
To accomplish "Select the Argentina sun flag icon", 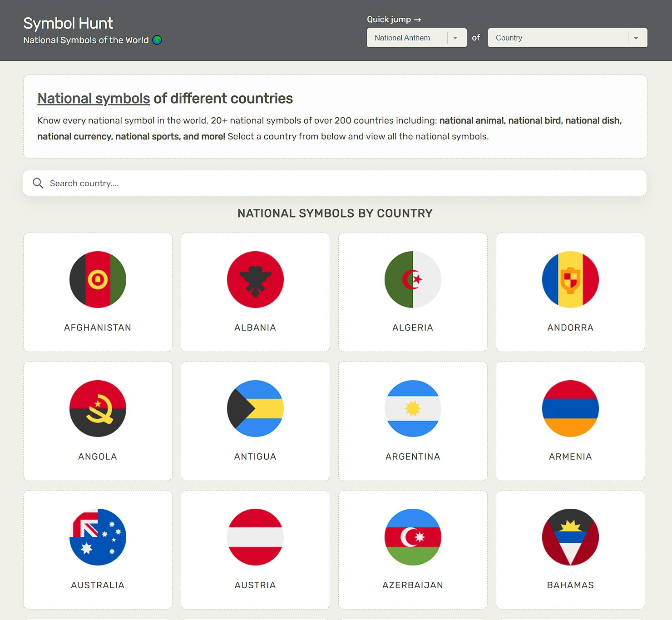I will tap(412, 408).
